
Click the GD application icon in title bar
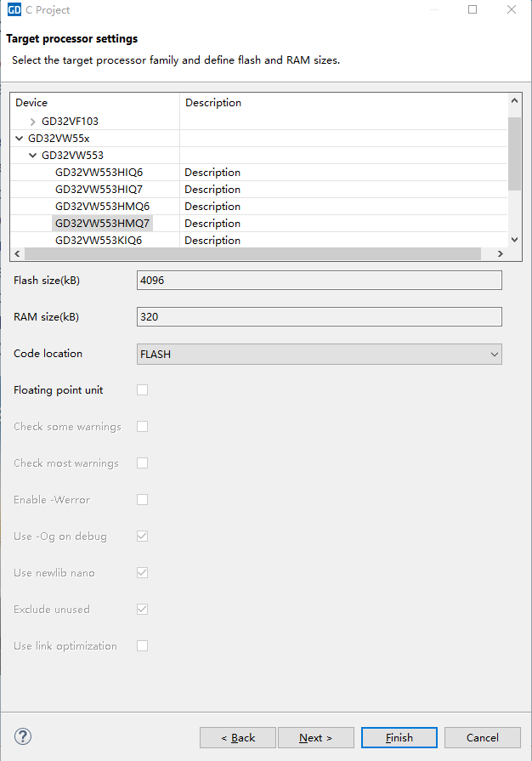point(14,10)
